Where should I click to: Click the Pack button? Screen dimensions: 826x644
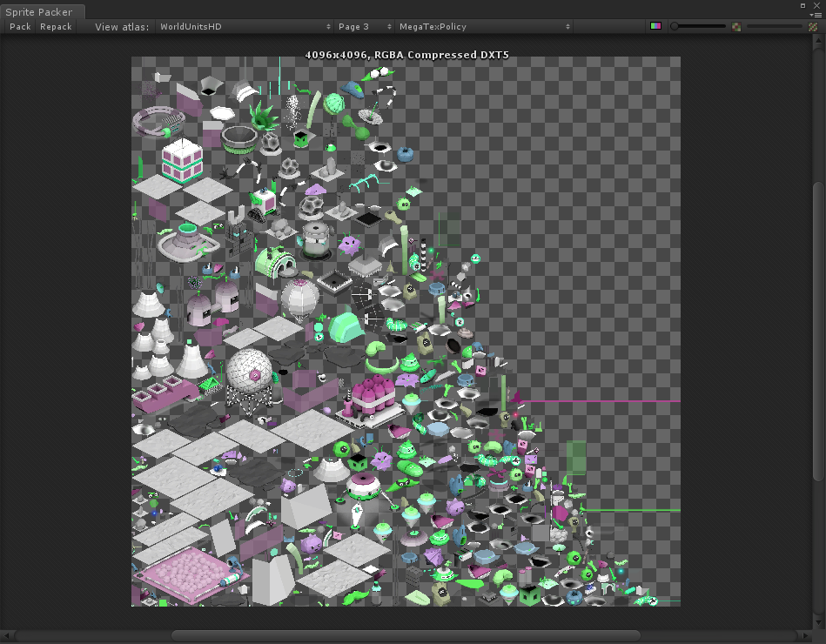[x=19, y=26]
